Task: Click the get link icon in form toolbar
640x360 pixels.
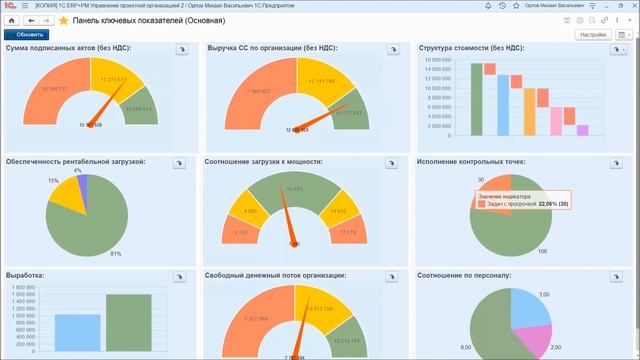Action: pyautogui.click(x=604, y=20)
